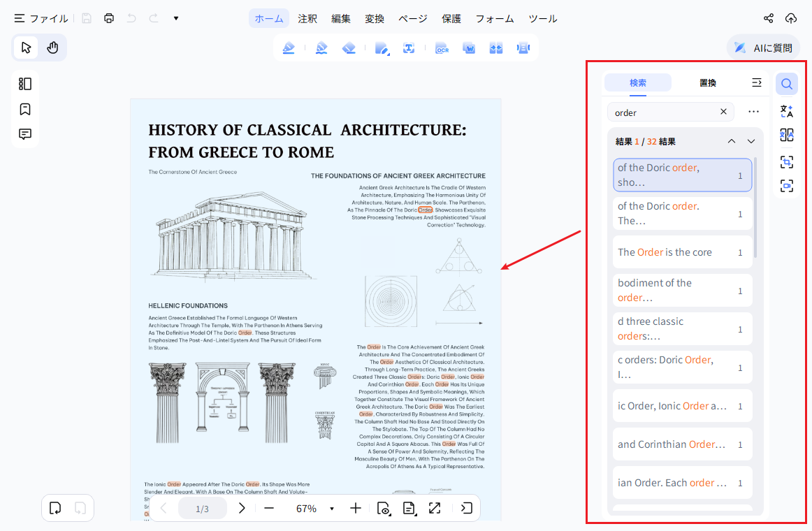Switch to the 保護 tab
This screenshot has height=531, width=812.
tap(451, 19)
